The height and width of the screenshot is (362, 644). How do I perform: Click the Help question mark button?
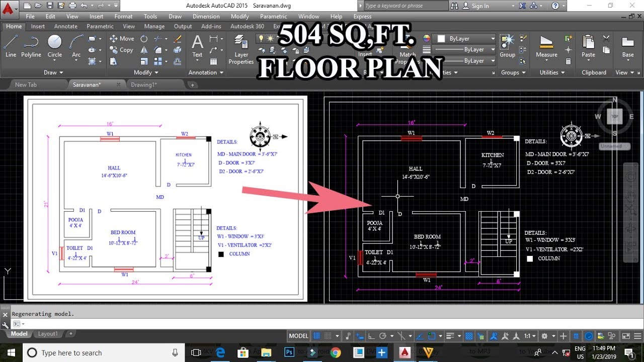point(555,6)
